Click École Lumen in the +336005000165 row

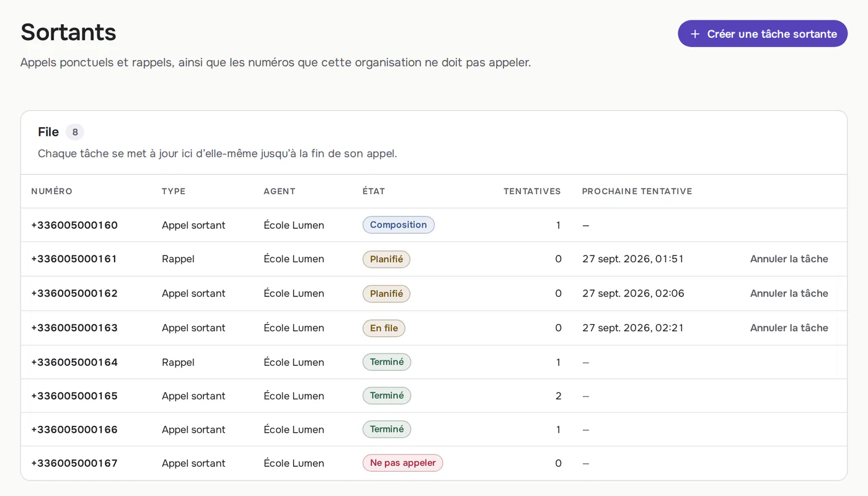pyautogui.click(x=294, y=396)
